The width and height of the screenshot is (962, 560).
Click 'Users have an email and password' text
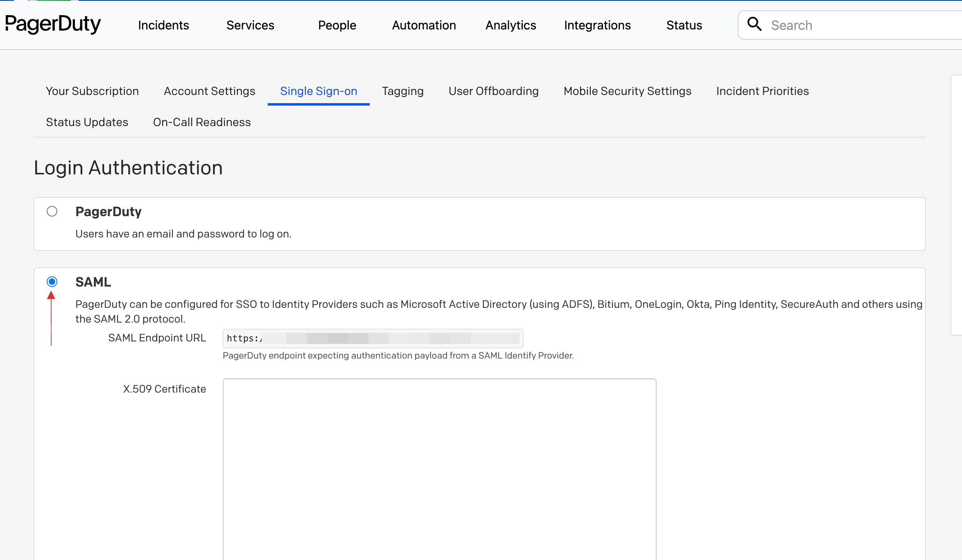(183, 234)
